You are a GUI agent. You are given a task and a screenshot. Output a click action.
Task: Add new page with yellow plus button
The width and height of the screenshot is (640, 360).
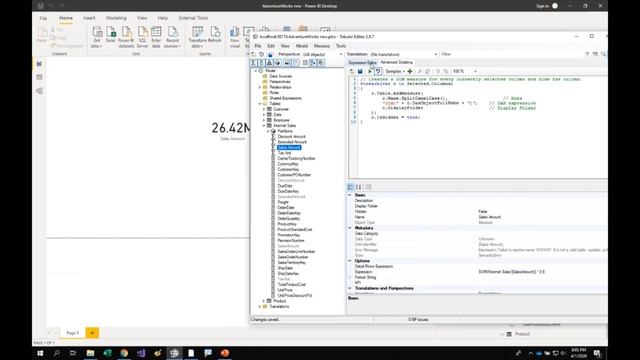92,333
